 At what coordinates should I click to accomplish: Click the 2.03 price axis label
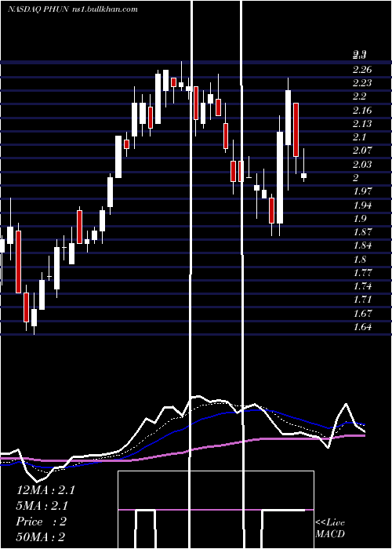coord(362,164)
